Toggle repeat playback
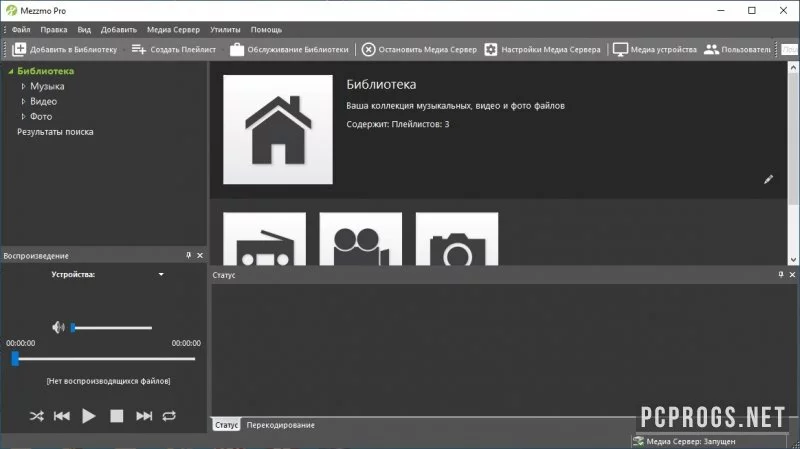Image resolution: width=800 pixels, height=449 pixels. click(169, 416)
